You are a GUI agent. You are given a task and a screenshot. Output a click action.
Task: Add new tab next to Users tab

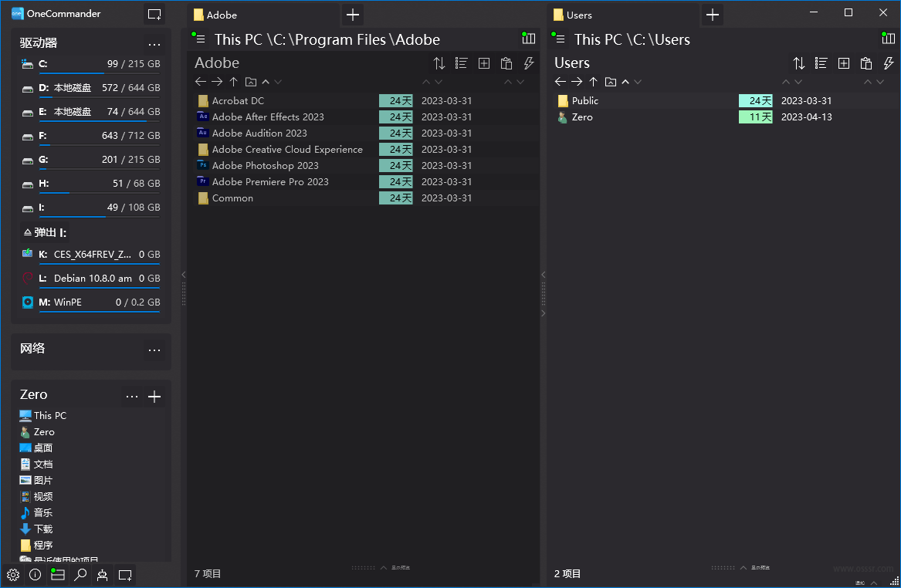[713, 15]
